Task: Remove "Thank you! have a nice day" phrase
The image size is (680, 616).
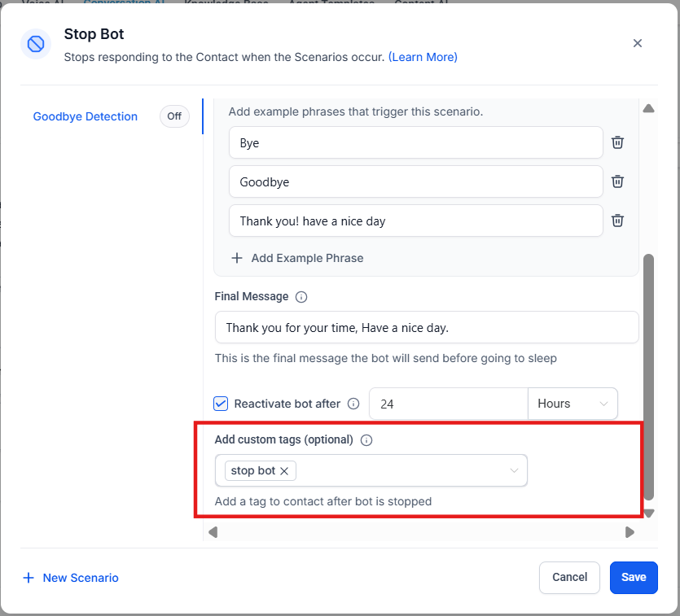Action: click(618, 221)
